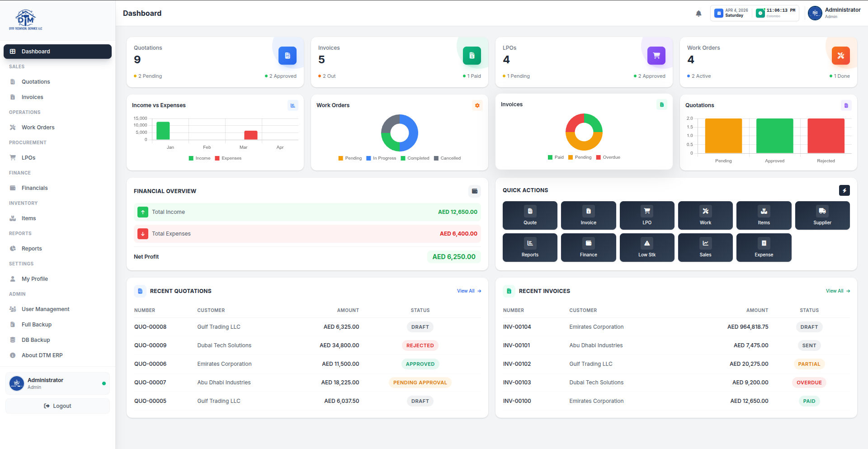Open About DTM ERP
Image resolution: width=868 pixels, height=449 pixels.
57,355
